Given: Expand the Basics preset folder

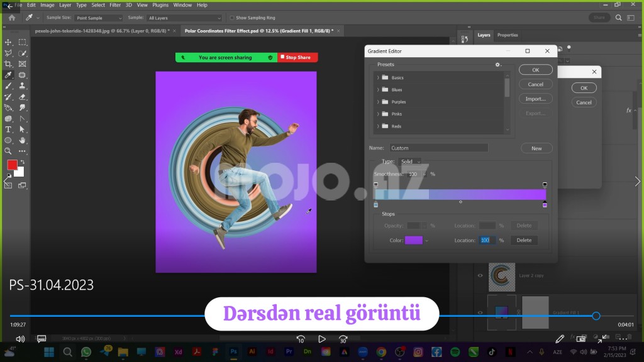Looking at the screenshot, I should coord(378,77).
